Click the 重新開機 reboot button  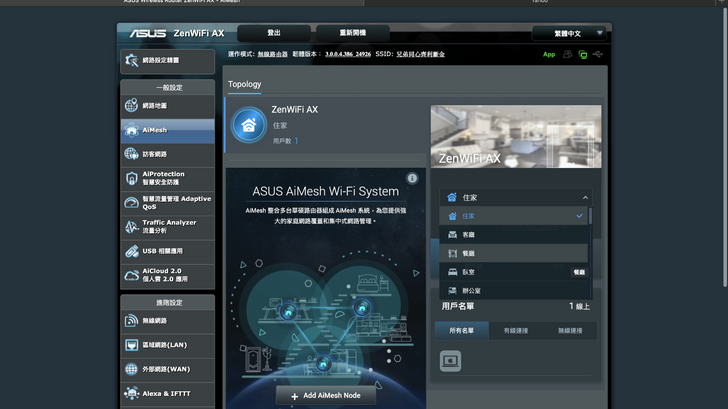(352, 33)
